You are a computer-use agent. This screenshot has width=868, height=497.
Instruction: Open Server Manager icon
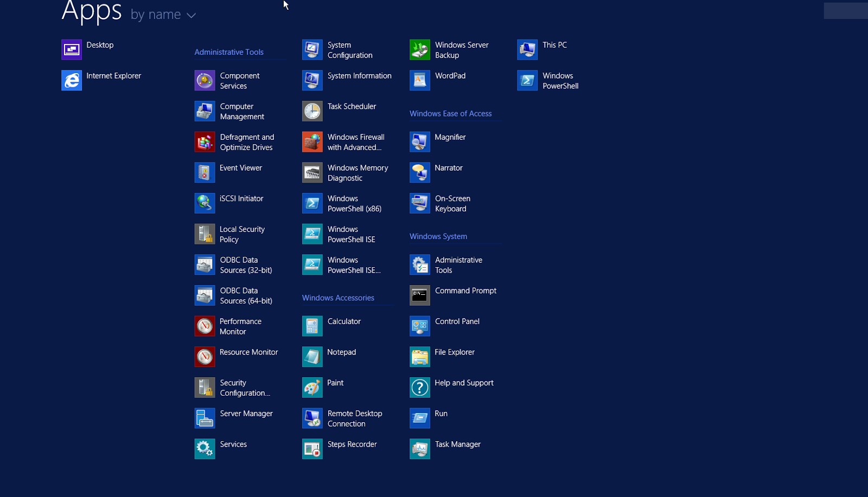[205, 418]
